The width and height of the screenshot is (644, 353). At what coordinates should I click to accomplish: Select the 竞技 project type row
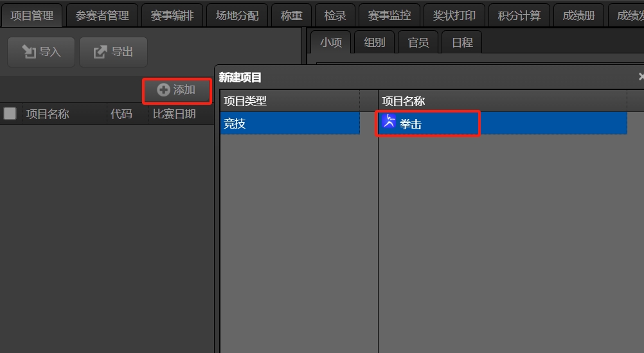(290, 123)
